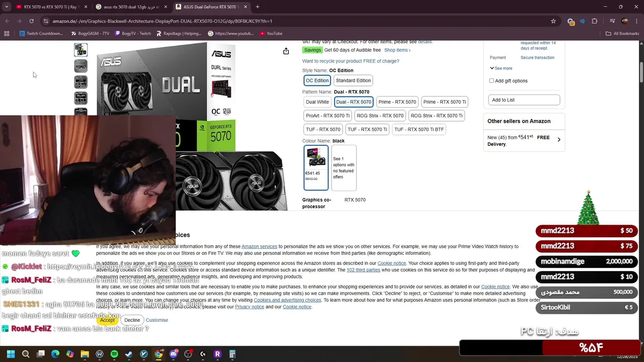Choose TUF - RTX 5070 pattern
Viewport: 644px width, 362px height.
323,129
